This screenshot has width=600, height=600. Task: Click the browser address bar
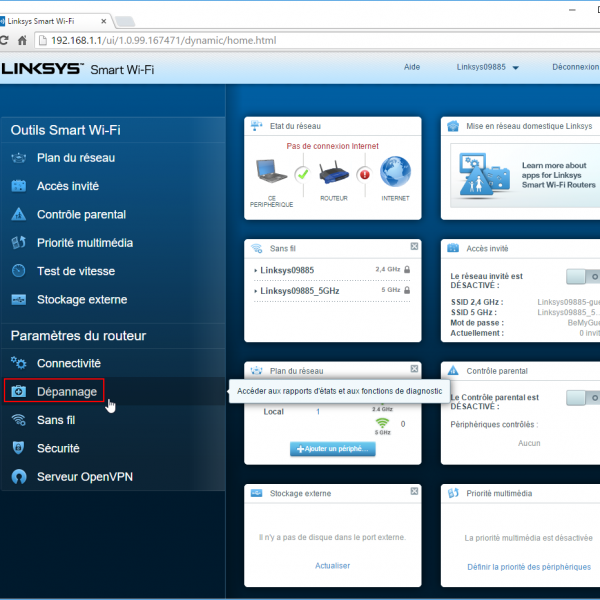click(300, 40)
